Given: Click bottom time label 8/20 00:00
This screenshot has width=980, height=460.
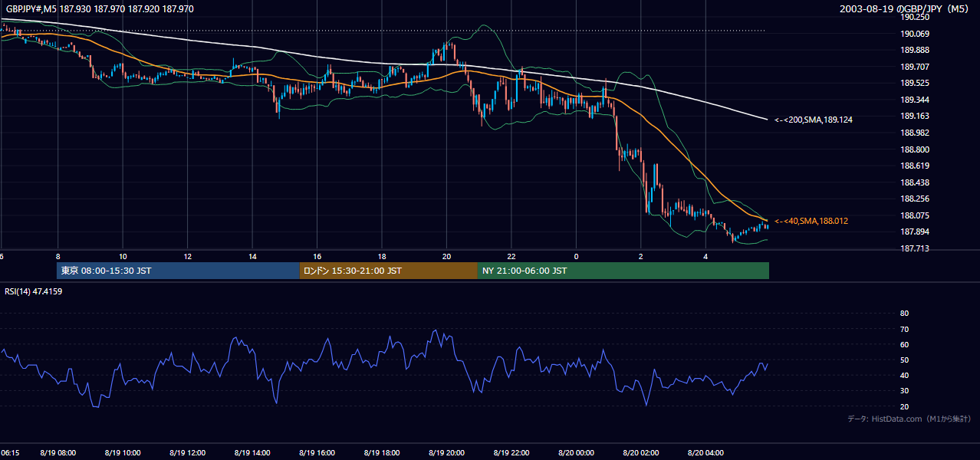Looking at the screenshot, I should tap(576, 453).
